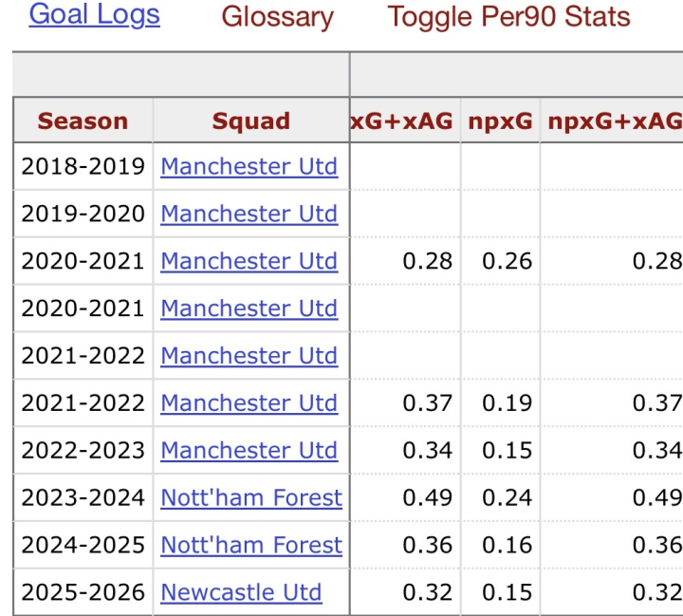Image resolution: width=683 pixels, height=616 pixels.
Task: Select the 2018-2019 season cell
Action: [x=83, y=166]
